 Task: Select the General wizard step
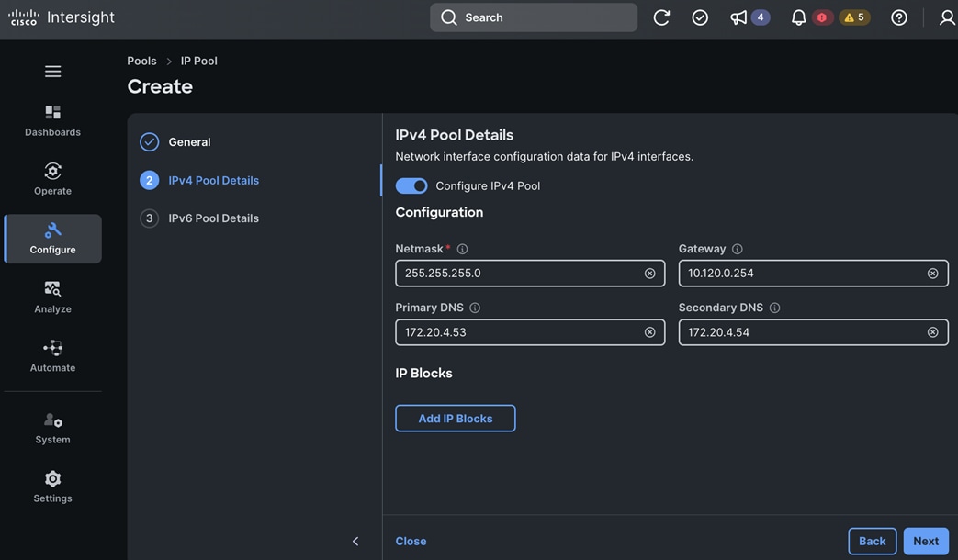[176, 141]
